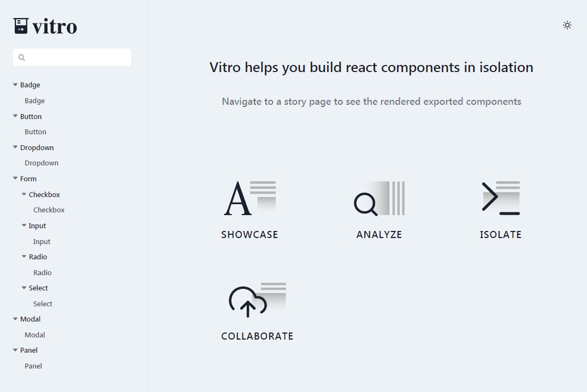Open the Radio story link
587x392 pixels.
(43, 273)
